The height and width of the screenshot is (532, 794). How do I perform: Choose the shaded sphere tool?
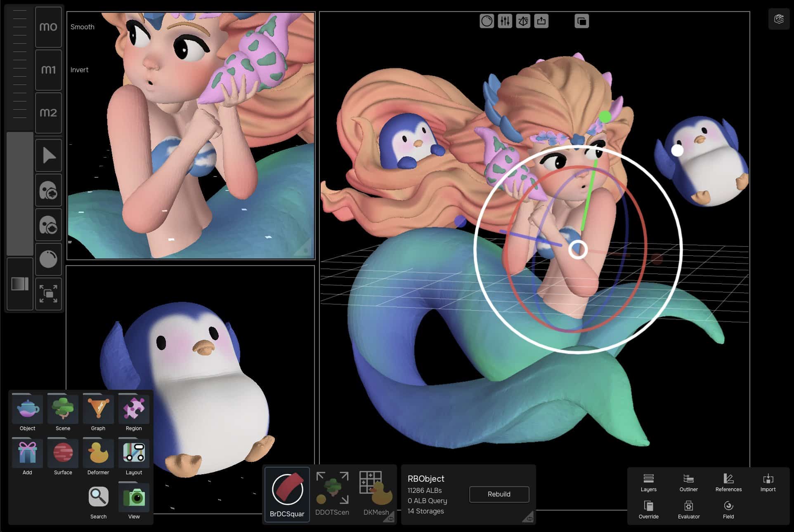[48, 259]
